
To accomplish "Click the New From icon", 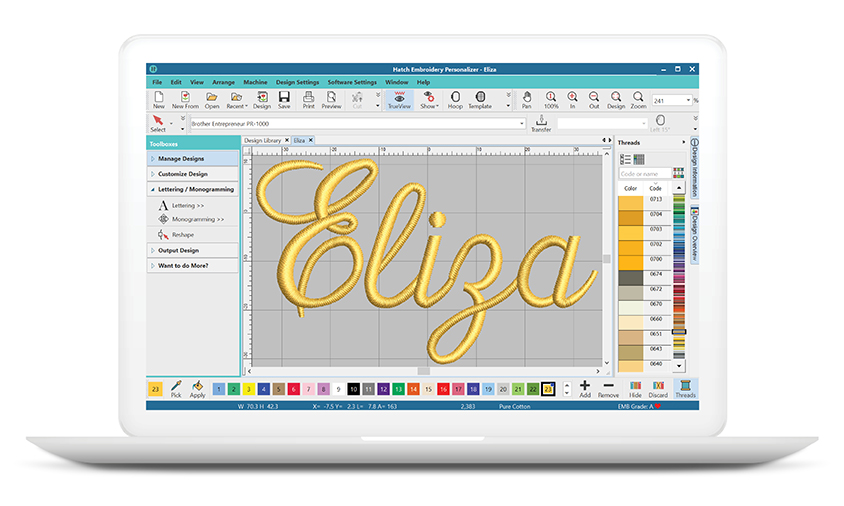I will (185, 100).
